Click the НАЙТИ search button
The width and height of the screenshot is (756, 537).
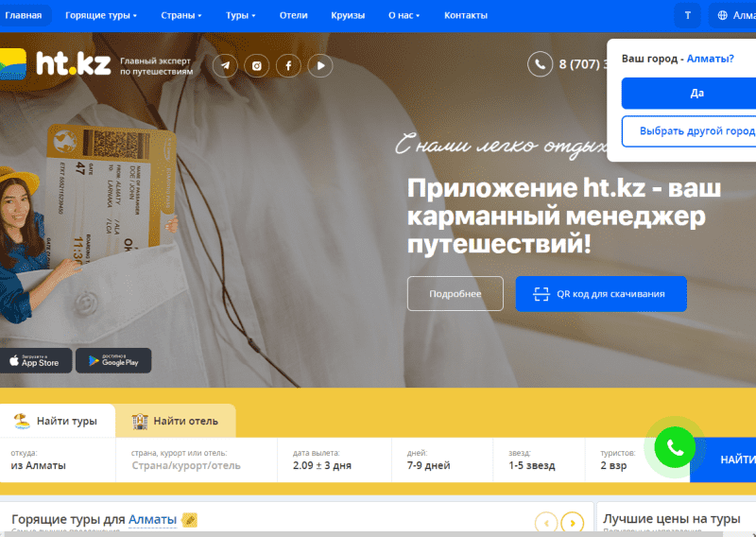728,459
